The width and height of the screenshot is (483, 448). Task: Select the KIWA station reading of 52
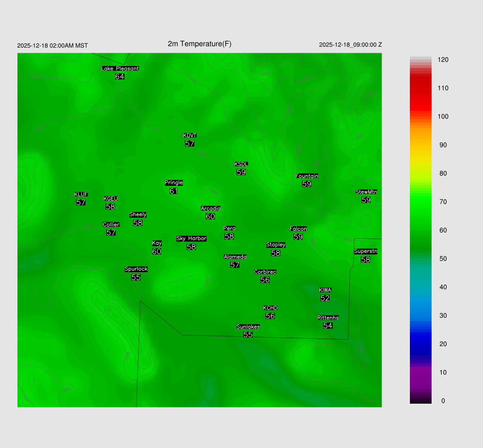[x=325, y=298]
